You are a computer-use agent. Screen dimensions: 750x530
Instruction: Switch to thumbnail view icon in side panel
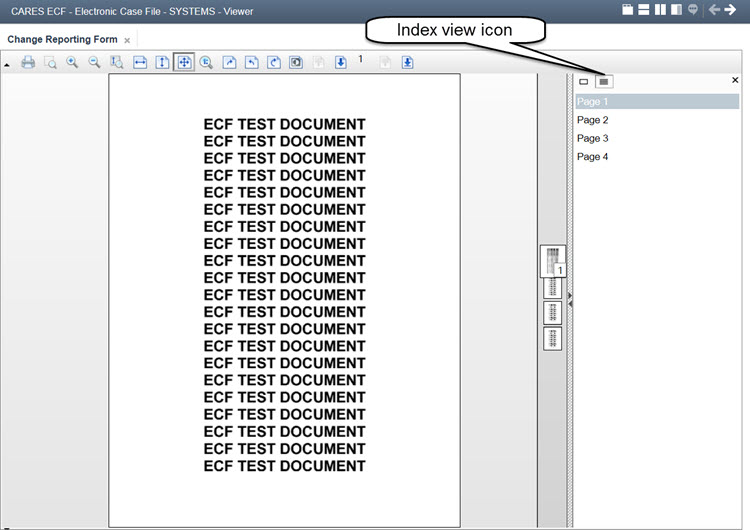click(x=584, y=81)
